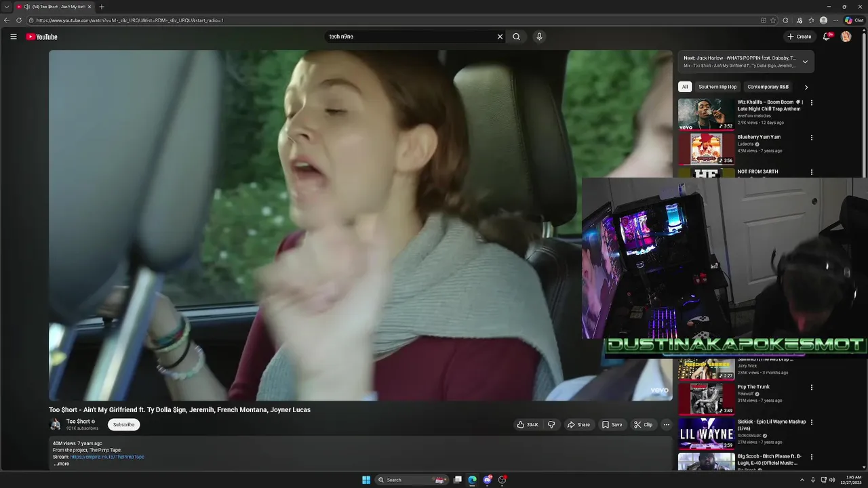Viewport: 868px width, 488px height.
Task: Open the Blueberry Yum Yum thumbnail
Action: point(707,148)
